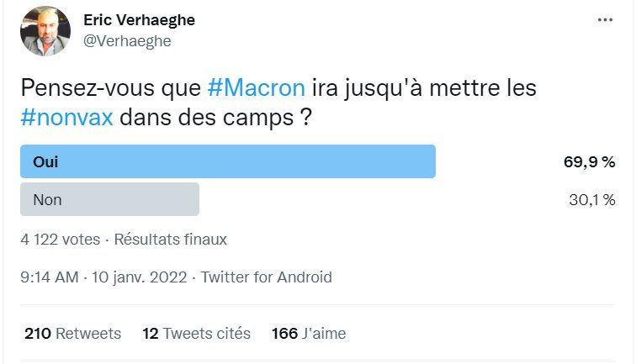Open the @Verhaeghe handle
Viewport: 636px width, 364px height.
tap(127, 41)
